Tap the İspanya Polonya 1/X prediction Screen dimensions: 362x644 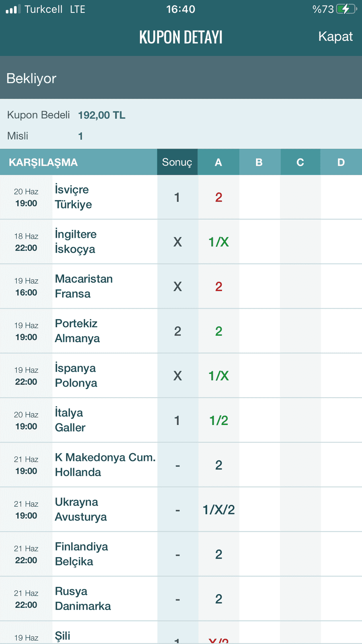218,376
